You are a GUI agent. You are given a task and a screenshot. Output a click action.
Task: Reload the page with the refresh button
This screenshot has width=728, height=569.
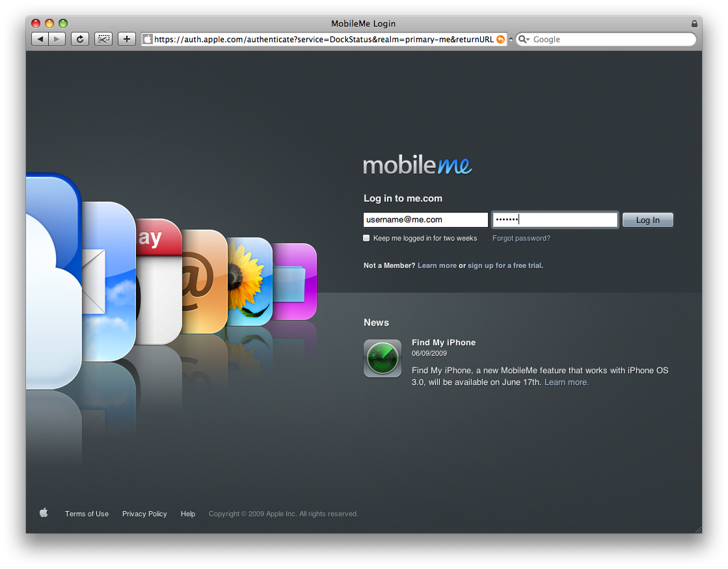[x=80, y=39]
